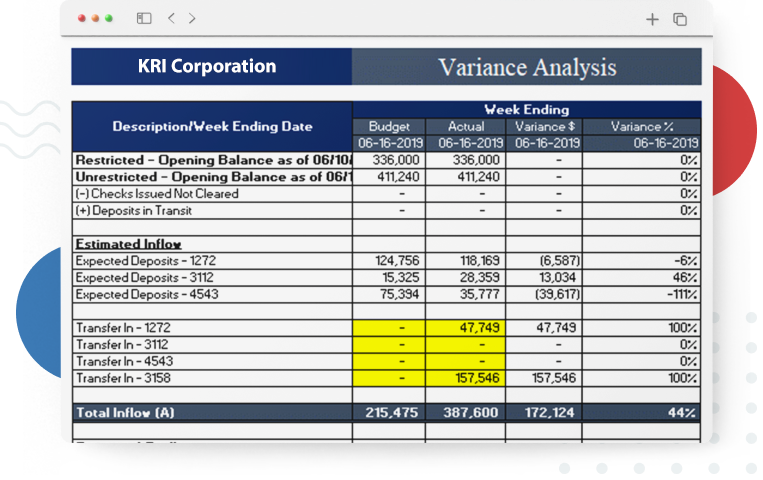Select total actual cell 387,600
763x480 pixels.
pyautogui.click(x=466, y=413)
